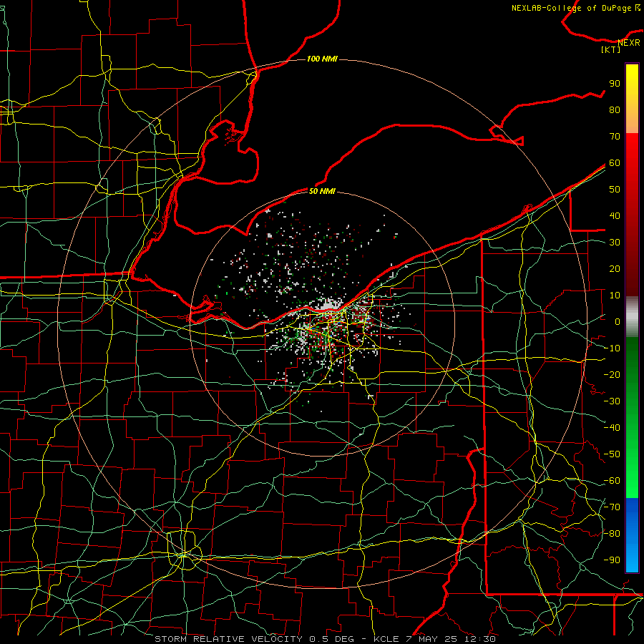Click the "12:30" time stamp
This screenshot has width=644, height=644.
(479, 639)
